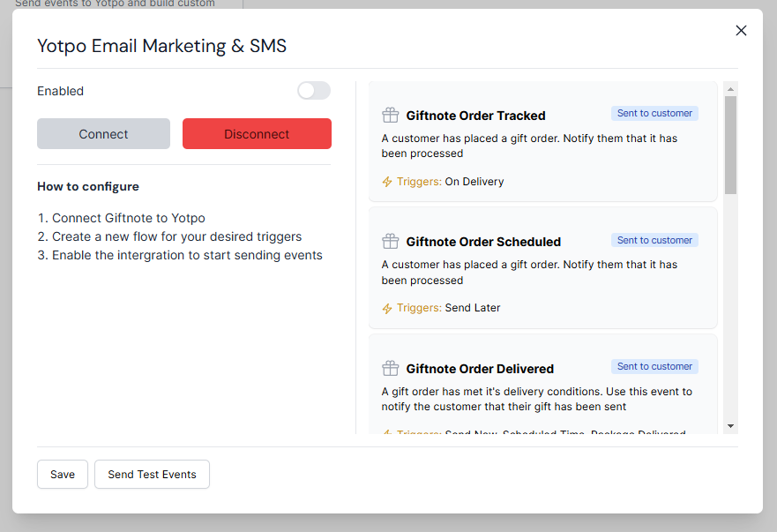
Task: Click Send Test Events button
Action: (152, 475)
